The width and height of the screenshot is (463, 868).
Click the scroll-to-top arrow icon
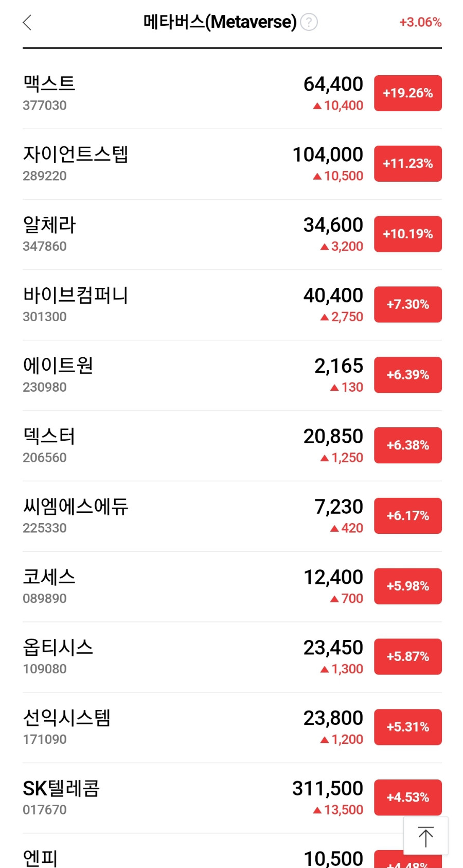click(425, 836)
